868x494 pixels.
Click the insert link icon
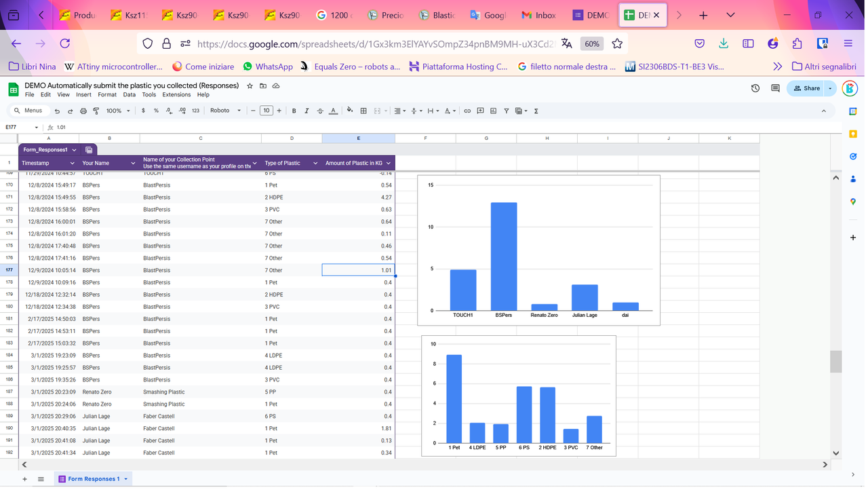(x=467, y=111)
